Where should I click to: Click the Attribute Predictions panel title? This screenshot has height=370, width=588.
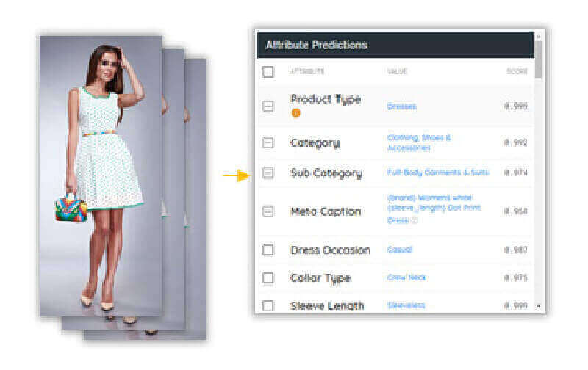pyautogui.click(x=317, y=45)
